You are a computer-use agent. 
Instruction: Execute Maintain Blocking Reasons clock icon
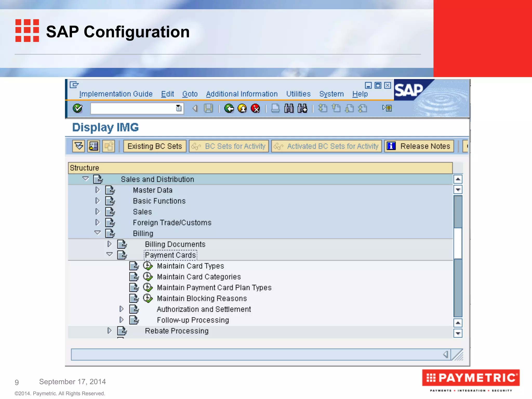click(148, 298)
